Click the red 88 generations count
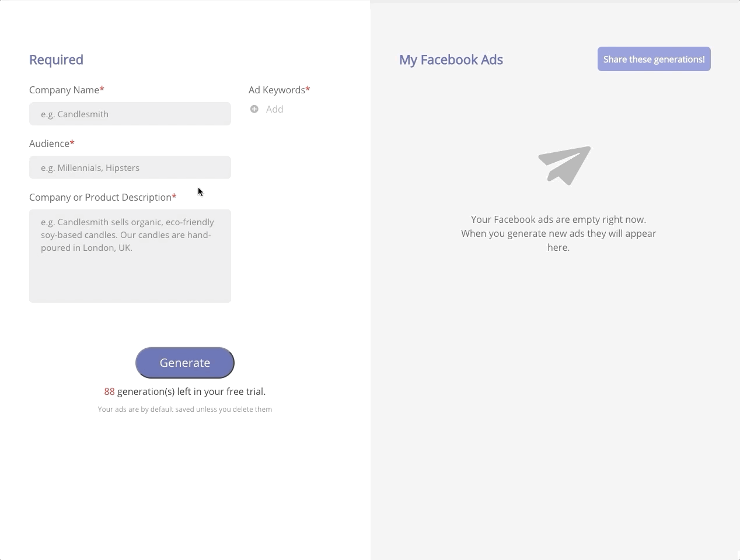The width and height of the screenshot is (740, 560). point(109,391)
